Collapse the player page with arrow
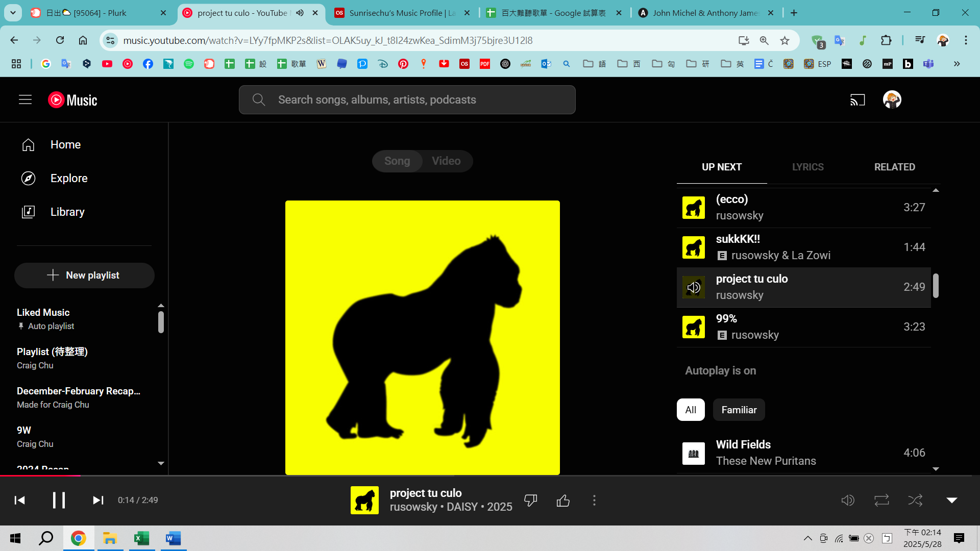980x551 pixels. click(x=952, y=500)
